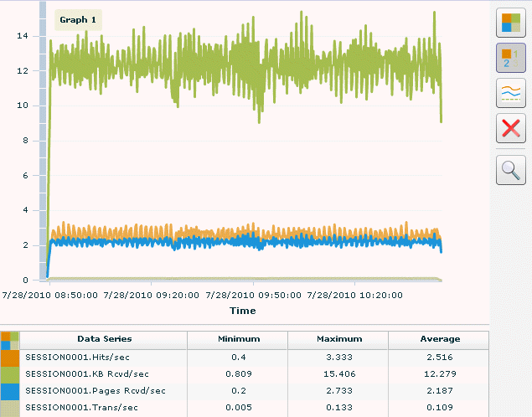Click the KB Rcvd/sec maximum value 15.406

coord(339,374)
